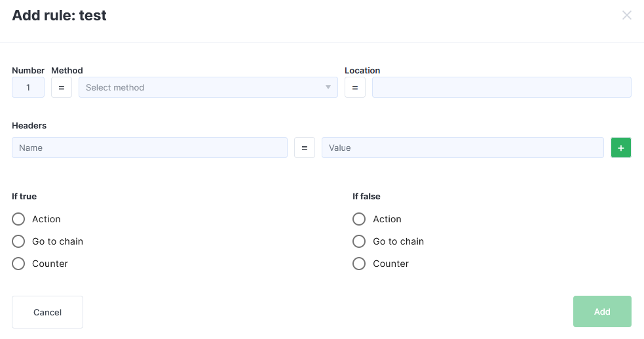This screenshot has height=339, width=644.
Task: Open the Select method dropdown
Action: pyautogui.click(x=208, y=87)
